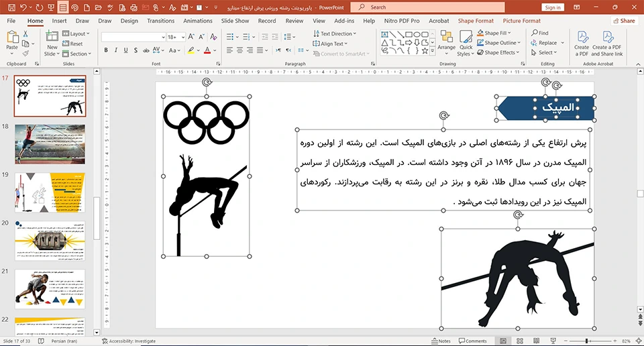Center align the text
The width and height of the screenshot is (644, 346).
[x=240, y=50]
